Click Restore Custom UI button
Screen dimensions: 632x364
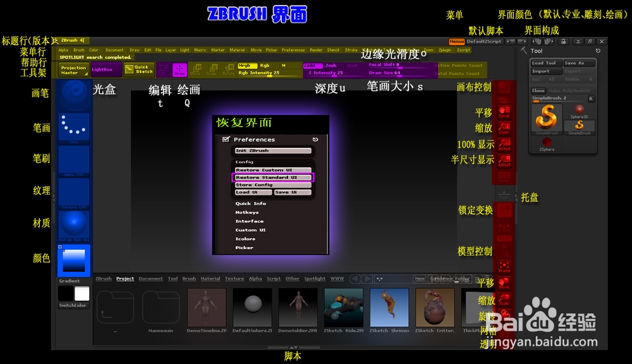coord(273,170)
